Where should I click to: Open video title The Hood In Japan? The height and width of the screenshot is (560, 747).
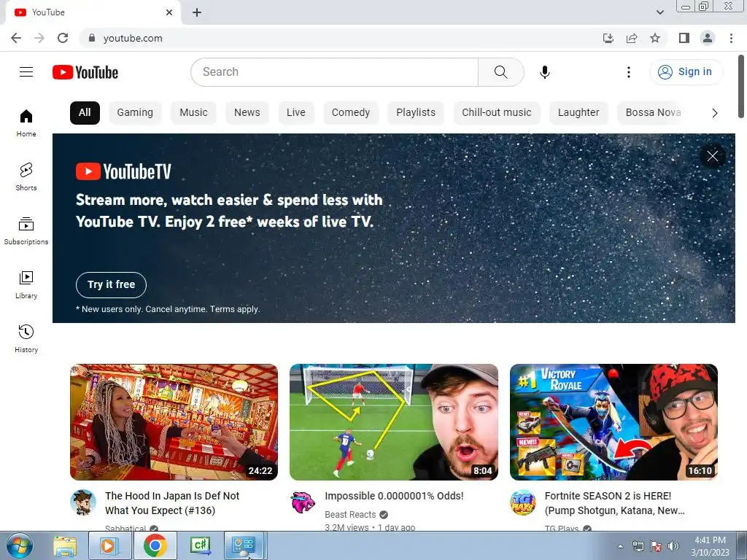point(172,503)
